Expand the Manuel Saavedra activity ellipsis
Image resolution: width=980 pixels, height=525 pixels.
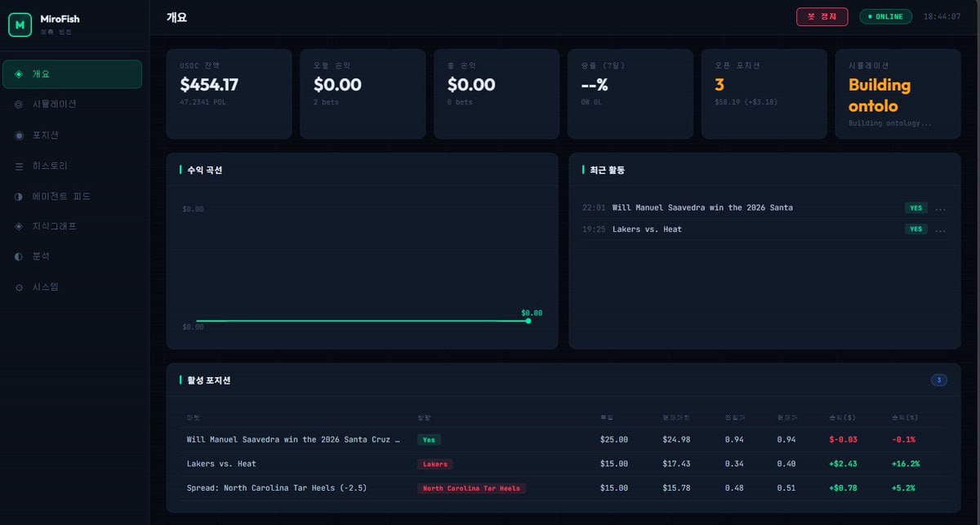(x=940, y=208)
